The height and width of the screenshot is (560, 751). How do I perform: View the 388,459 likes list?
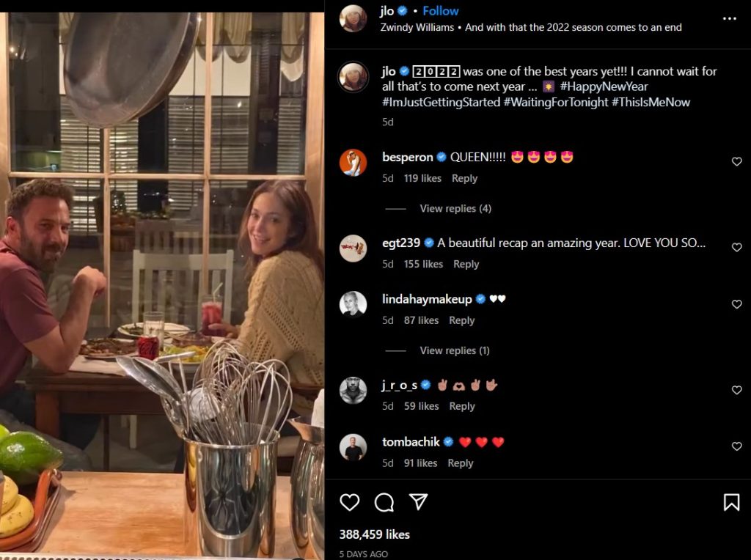pyautogui.click(x=375, y=534)
